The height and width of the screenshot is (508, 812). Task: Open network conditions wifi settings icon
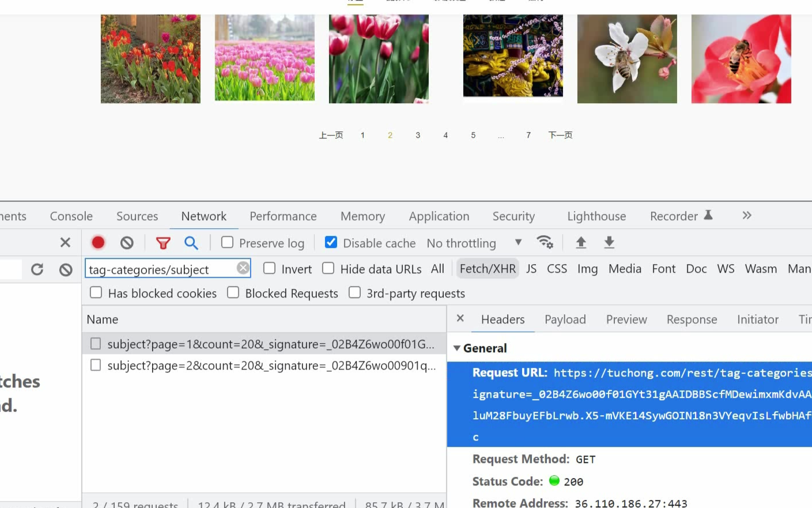pos(545,242)
